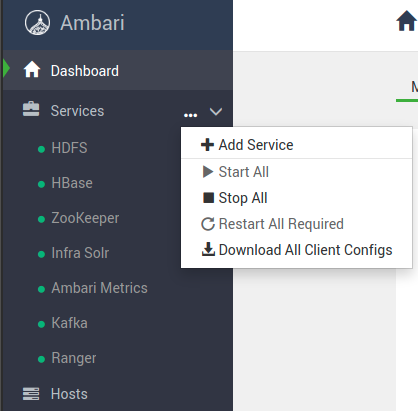Open Ambari Metrics service
The image size is (418, 411).
click(x=99, y=288)
